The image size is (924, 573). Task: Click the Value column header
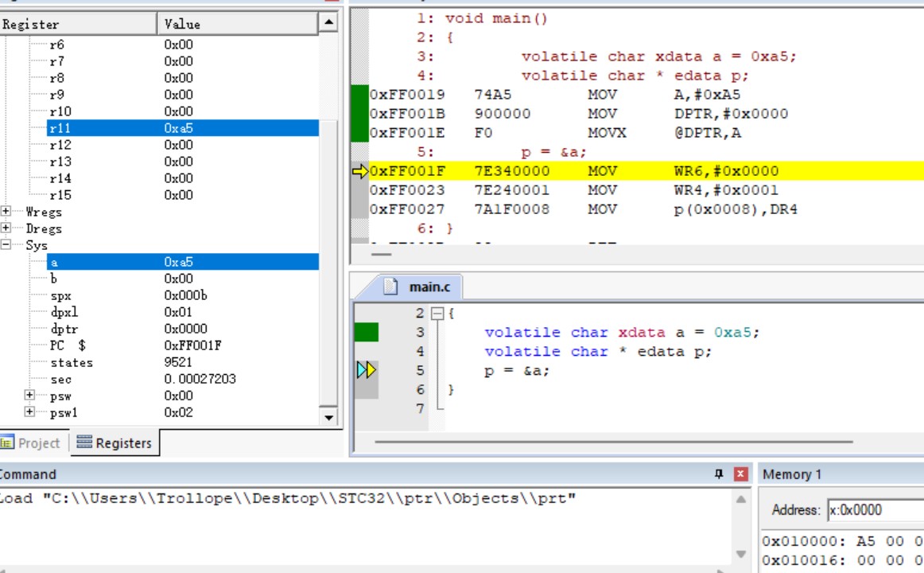(x=238, y=24)
